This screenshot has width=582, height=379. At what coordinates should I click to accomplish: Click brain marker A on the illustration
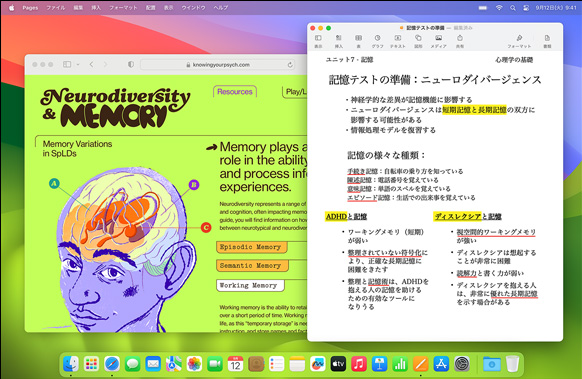pyautogui.click(x=54, y=183)
